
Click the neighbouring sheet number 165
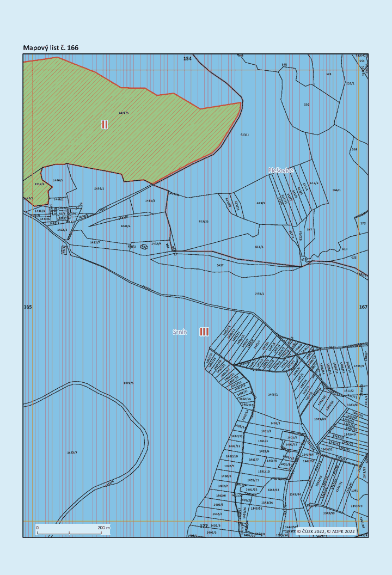[x=28, y=307]
